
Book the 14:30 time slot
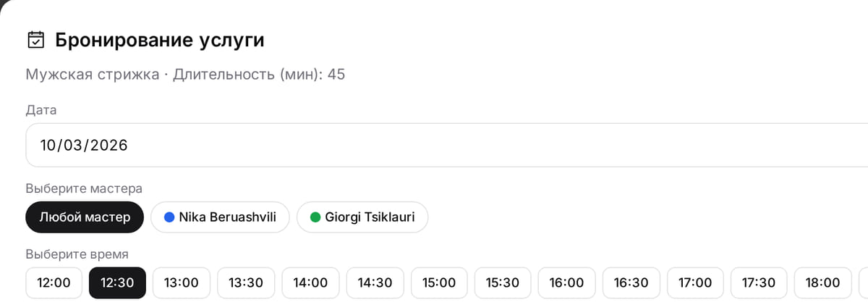click(x=375, y=283)
